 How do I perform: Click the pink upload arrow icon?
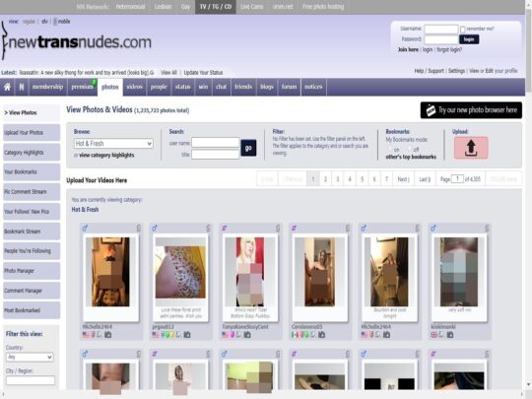pyautogui.click(x=471, y=148)
